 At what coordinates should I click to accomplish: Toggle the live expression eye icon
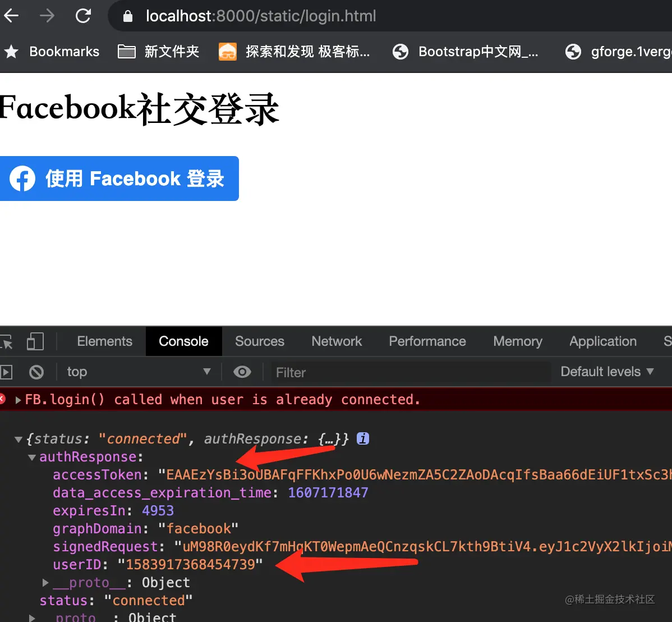pos(242,372)
